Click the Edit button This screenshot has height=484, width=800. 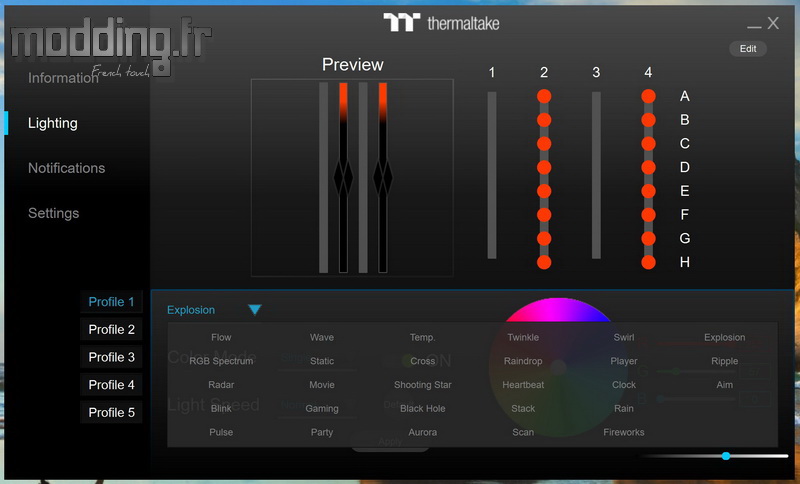click(748, 48)
